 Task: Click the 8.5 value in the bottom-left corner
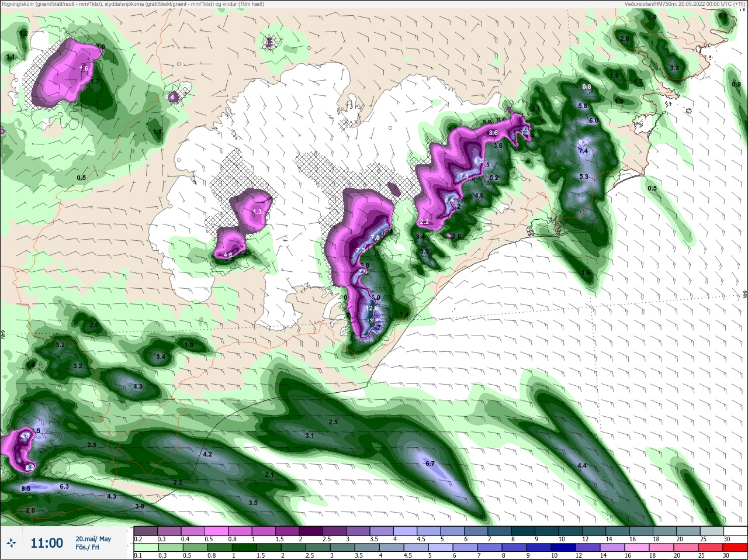point(26,489)
